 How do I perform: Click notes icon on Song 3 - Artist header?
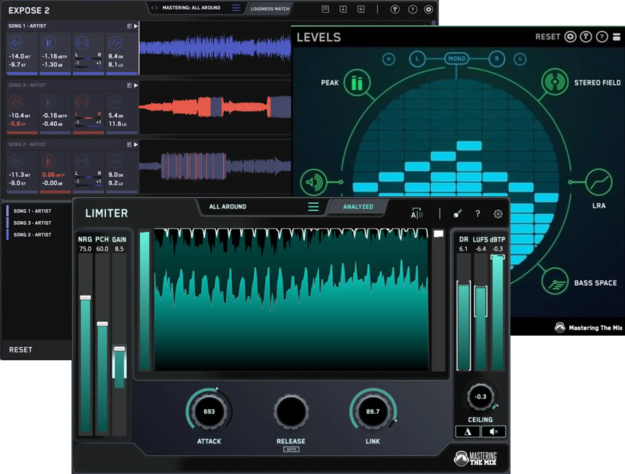click(x=129, y=85)
